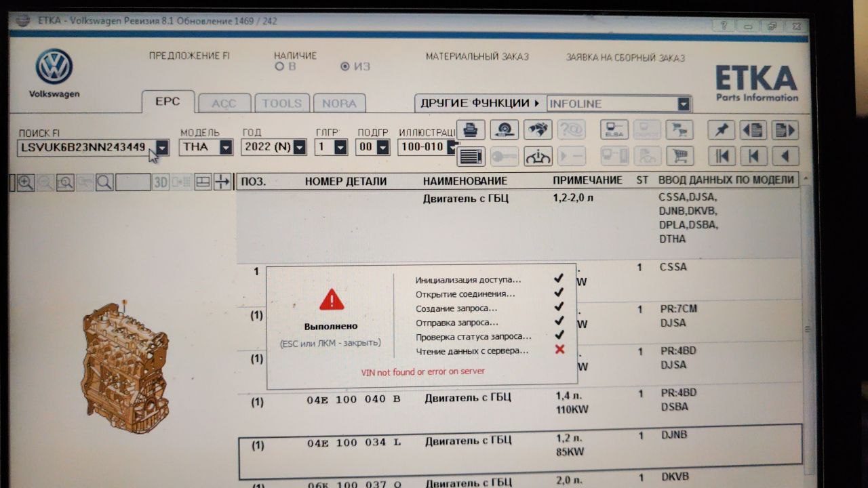
Task: Click the plain left arrow icon
Action: 785,157
